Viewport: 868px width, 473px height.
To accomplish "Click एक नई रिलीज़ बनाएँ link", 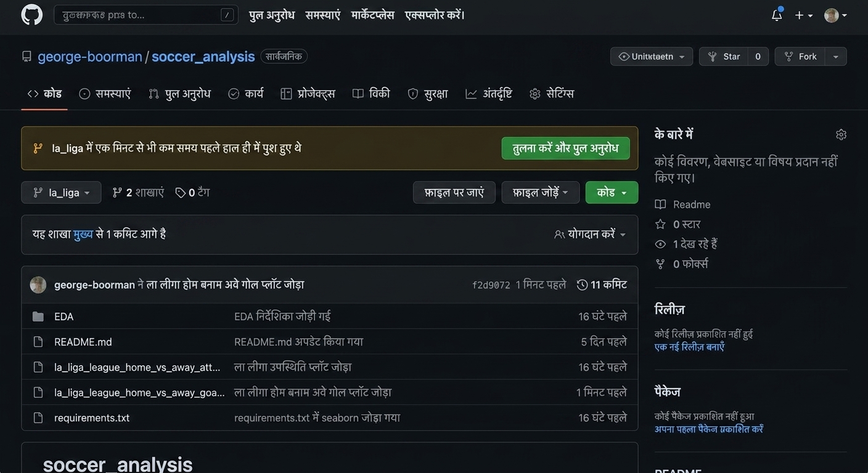I will click(x=689, y=347).
